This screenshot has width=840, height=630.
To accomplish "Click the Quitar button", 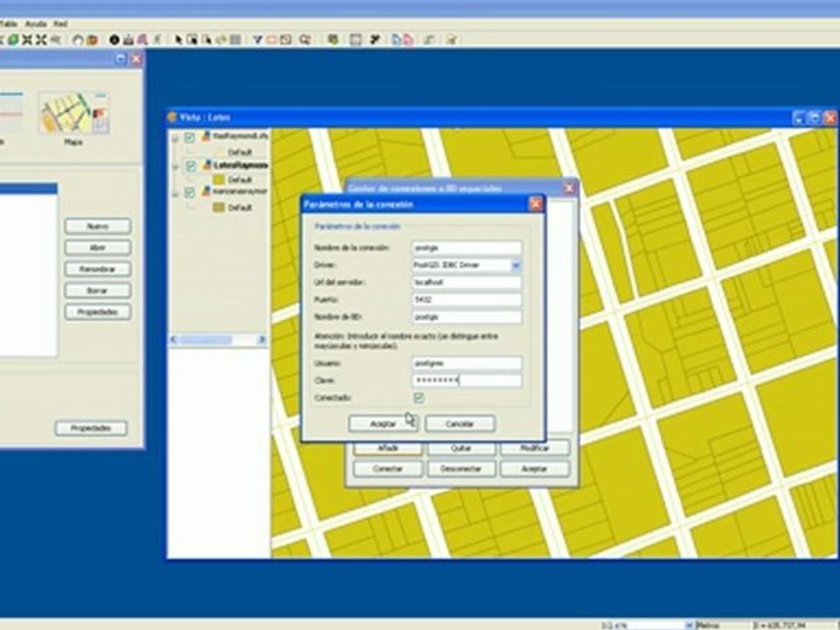I will [x=461, y=448].
